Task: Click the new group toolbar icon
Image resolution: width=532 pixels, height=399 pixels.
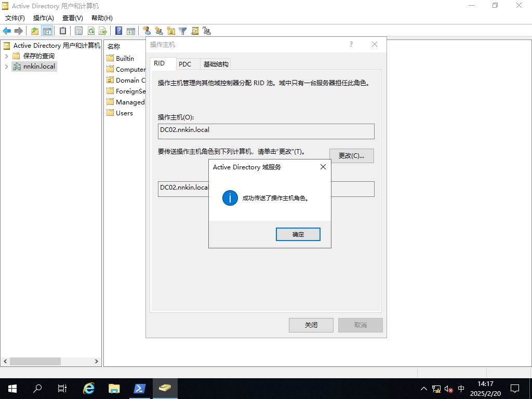Action: [x=159, y=31]
